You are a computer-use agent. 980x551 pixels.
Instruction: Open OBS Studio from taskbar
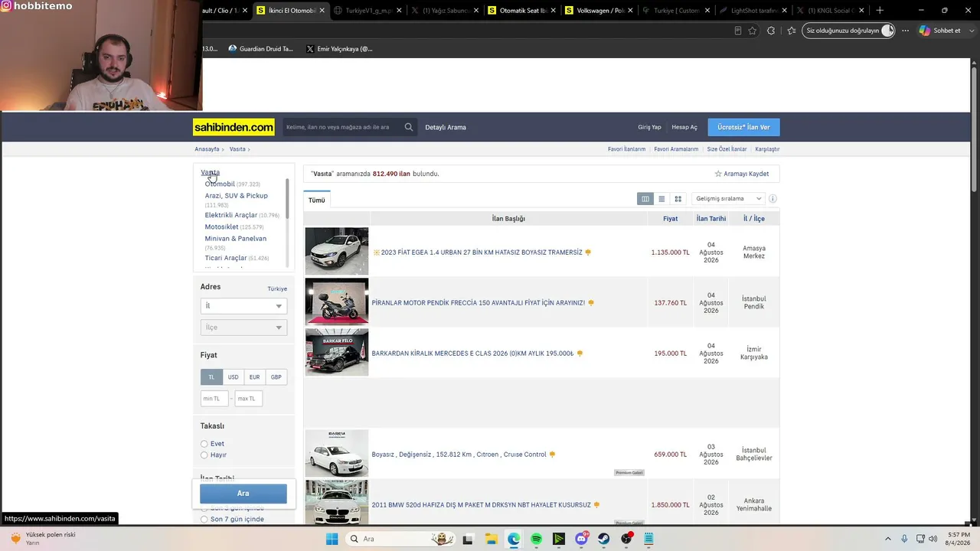pos(626,539)
